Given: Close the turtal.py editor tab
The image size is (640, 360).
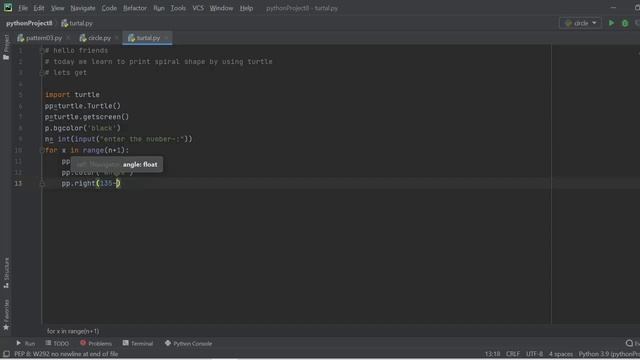Looking at the screenshot, I should (x=166, y=38).
